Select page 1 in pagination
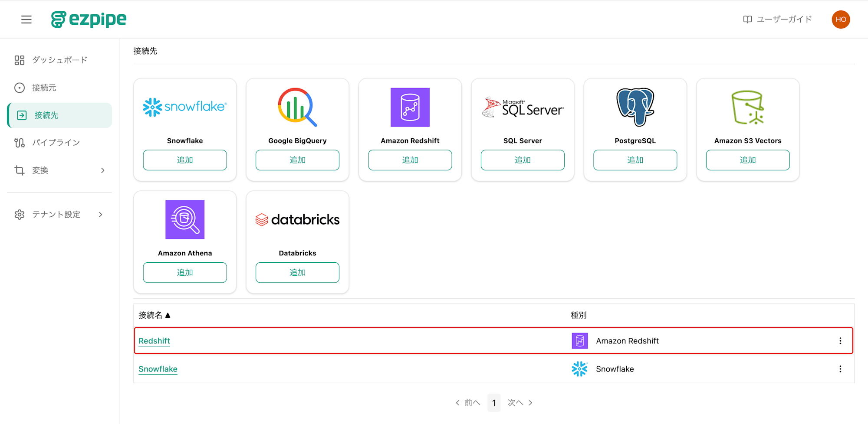868x424 pixels. pyautogui.click(x=494, y=403)
